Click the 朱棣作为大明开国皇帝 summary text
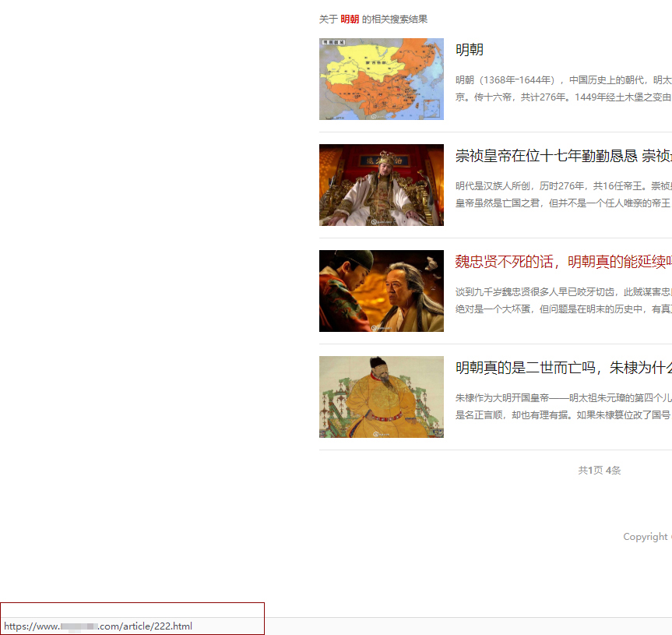Screen dimensions: 672x635 click(564, 406)
